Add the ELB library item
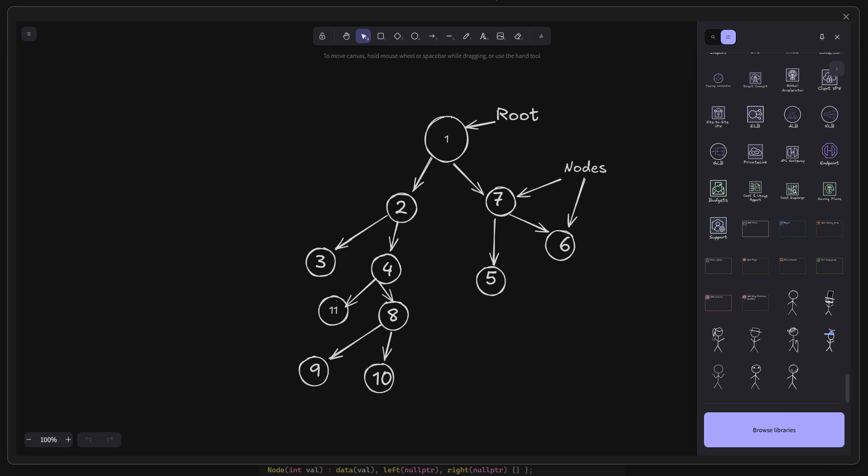The image size is (868, 476). click(755, 116)
